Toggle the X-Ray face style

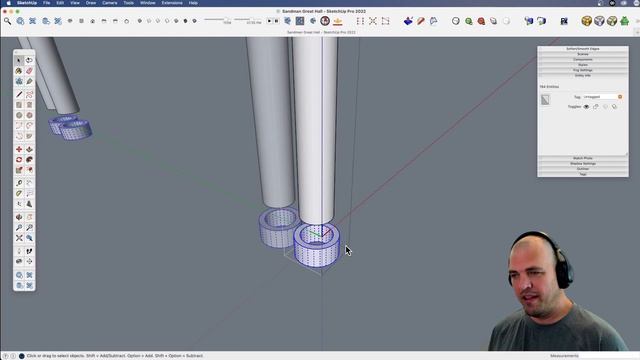click(140, 21)
